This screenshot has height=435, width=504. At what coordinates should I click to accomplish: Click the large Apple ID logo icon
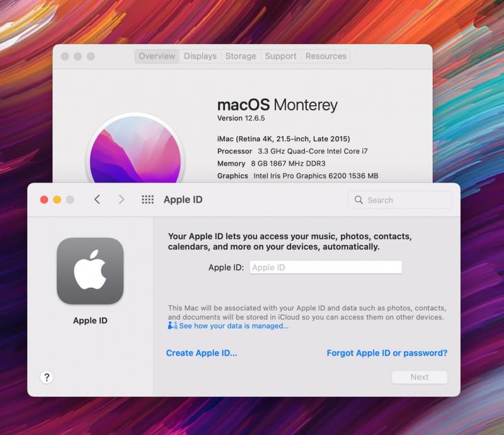click(90, 271)
